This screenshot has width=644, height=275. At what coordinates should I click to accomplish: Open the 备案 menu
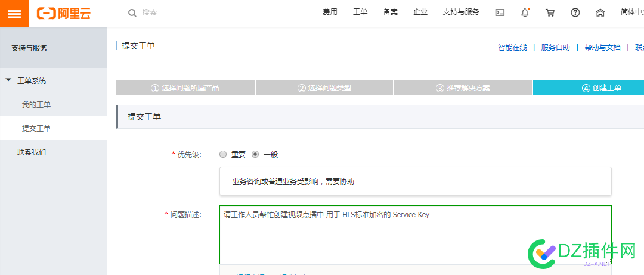click(390, 12)
